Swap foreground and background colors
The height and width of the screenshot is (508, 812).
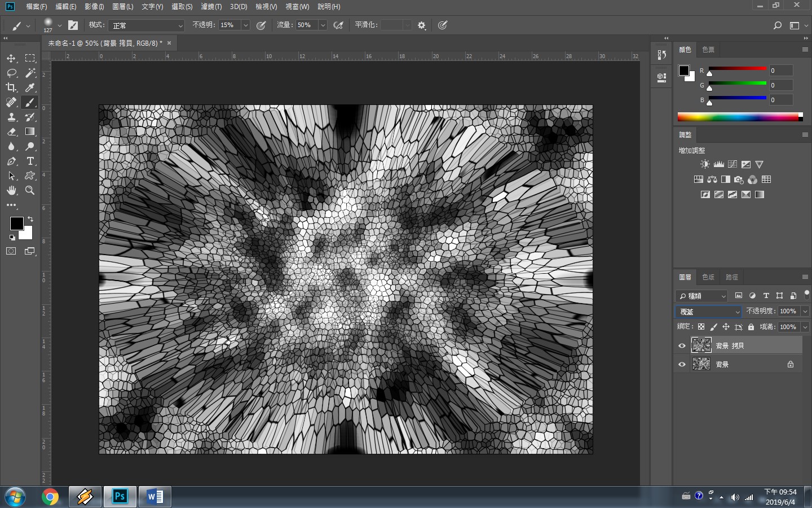[30, 219]
